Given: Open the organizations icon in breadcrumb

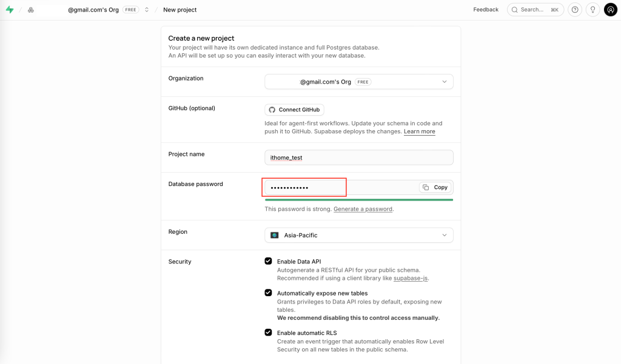Looking at the screenshot, I should [x=31, y=10].
